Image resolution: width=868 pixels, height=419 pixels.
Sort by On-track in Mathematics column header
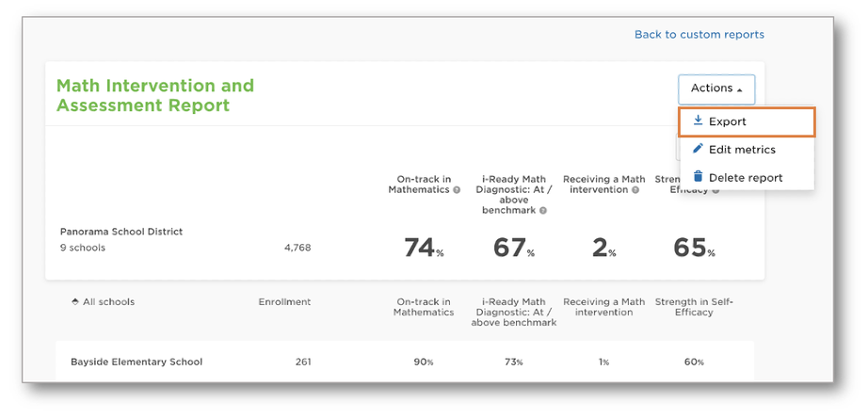pyautogui.click(x=424, y=307)
